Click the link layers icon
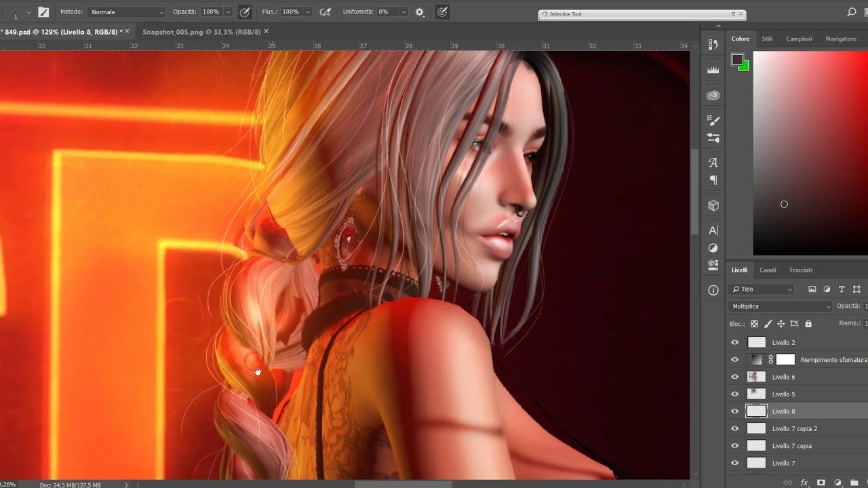Viewport: 868px width, 488px height. click(788, 483)
